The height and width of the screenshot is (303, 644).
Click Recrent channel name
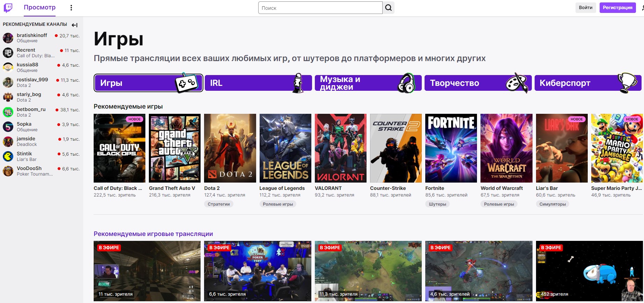coord(26,50)
